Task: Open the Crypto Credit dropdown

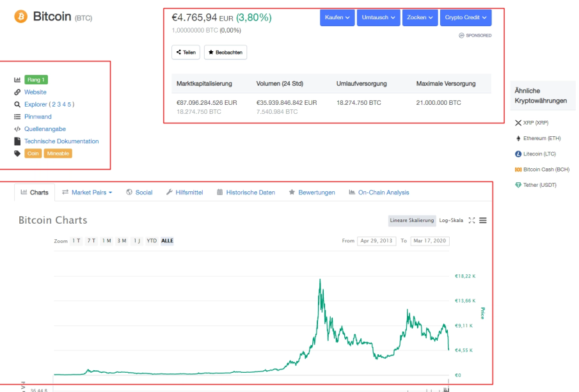Action: 465,17
